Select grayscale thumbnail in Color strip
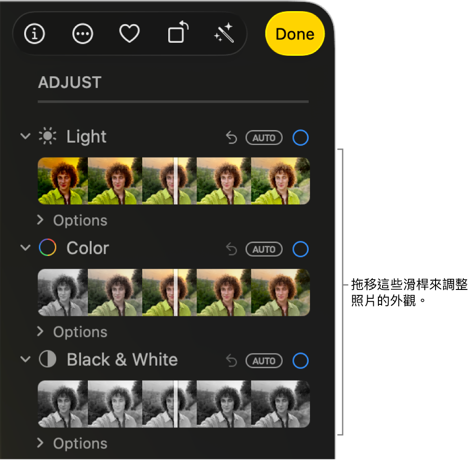This screenshot has width=476, height=460. tap(63, 293)
